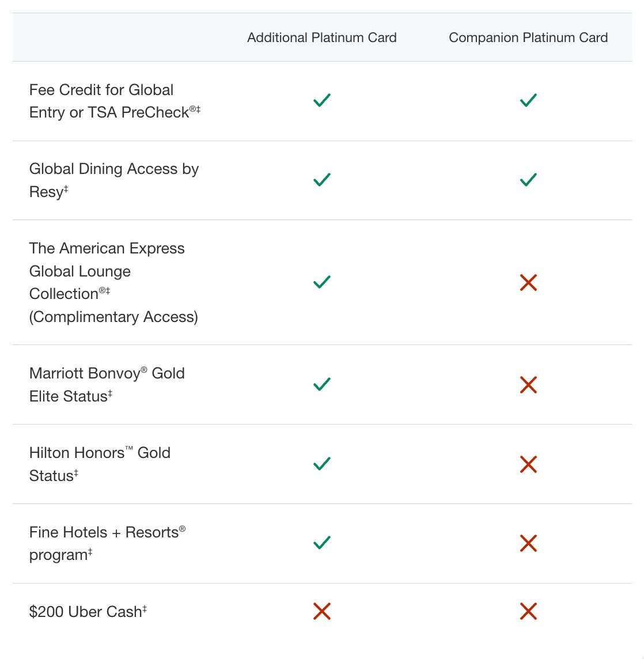The width and height of the screenshot is (644, 659).
Task: Click Additional Card checkmark for Marriott Bonvoy Gold
Action: tap(322, 384)
